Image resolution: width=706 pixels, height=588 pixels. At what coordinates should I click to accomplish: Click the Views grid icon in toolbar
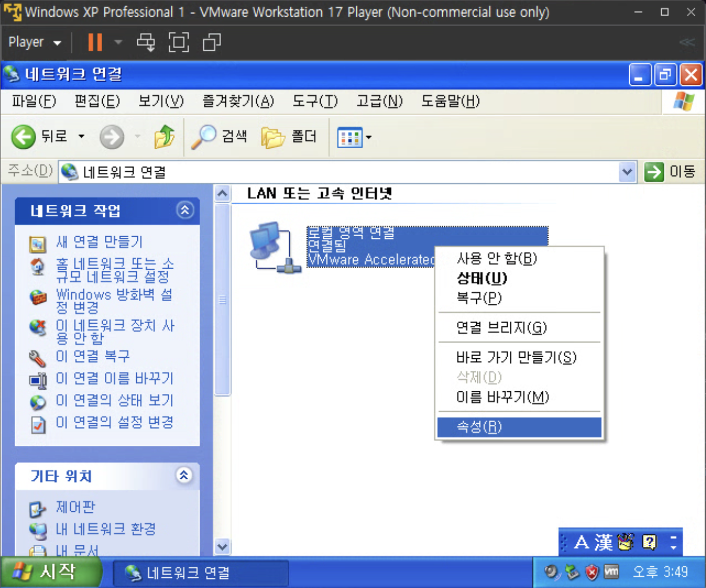(350, 137)
